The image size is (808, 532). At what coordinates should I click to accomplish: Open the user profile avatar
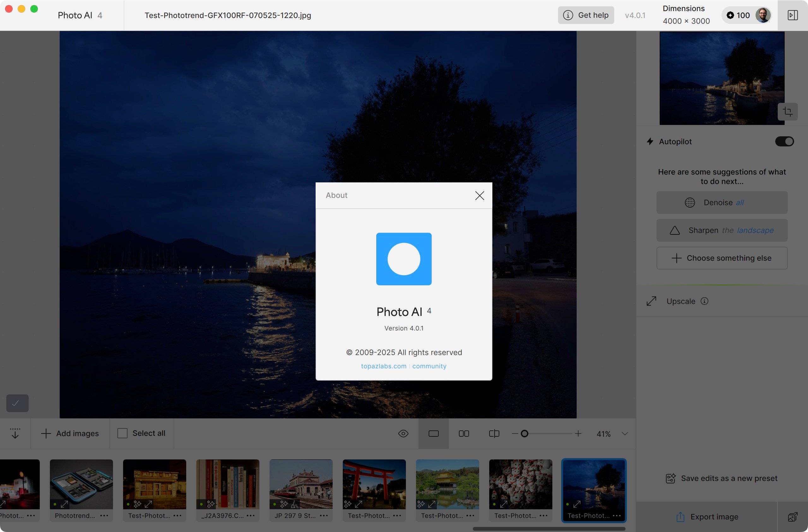763,15
